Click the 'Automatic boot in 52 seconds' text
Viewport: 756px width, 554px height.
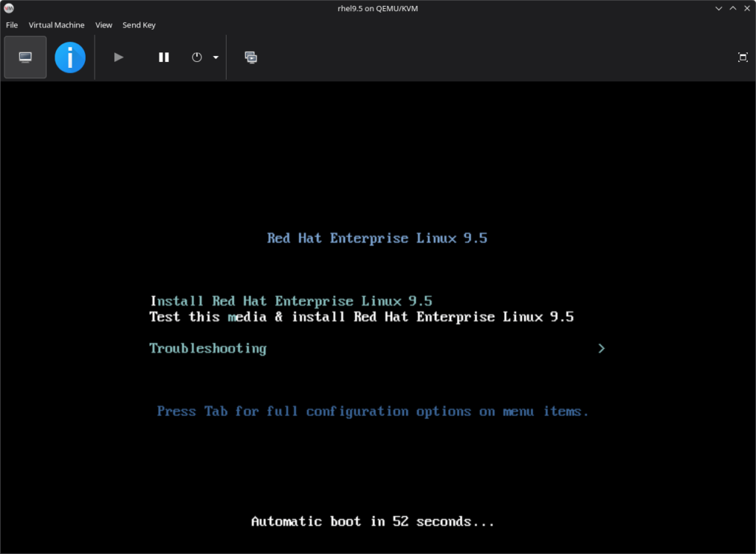[x=373, y=521]
